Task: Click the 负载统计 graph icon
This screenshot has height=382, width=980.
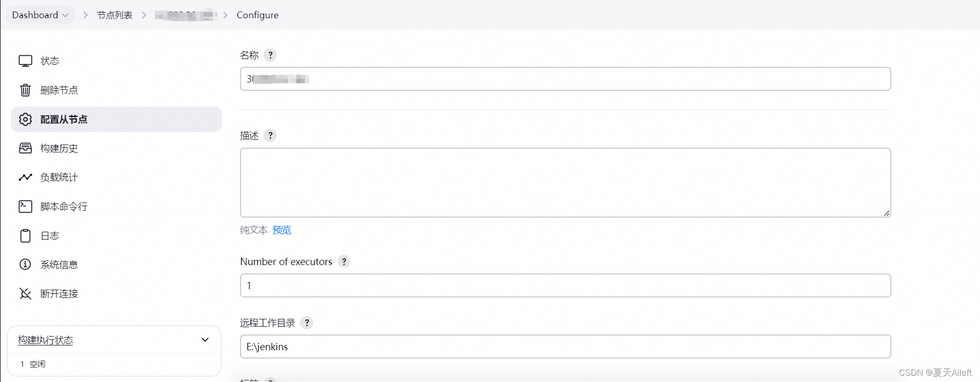Action: 25,177
